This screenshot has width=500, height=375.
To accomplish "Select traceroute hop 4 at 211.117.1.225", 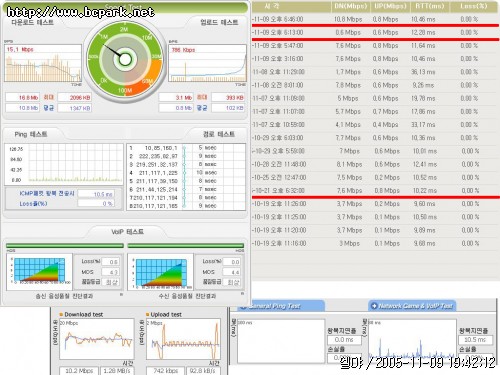I will [187, 173].
